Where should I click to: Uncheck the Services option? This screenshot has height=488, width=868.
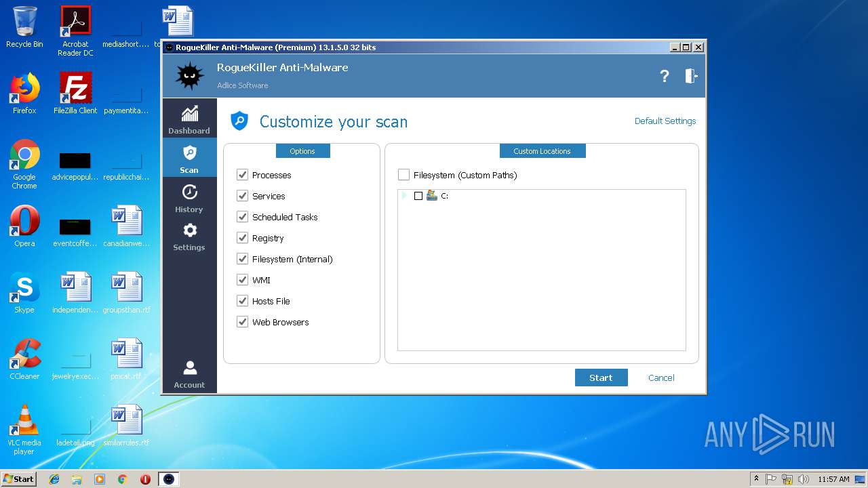coord(242,196)
